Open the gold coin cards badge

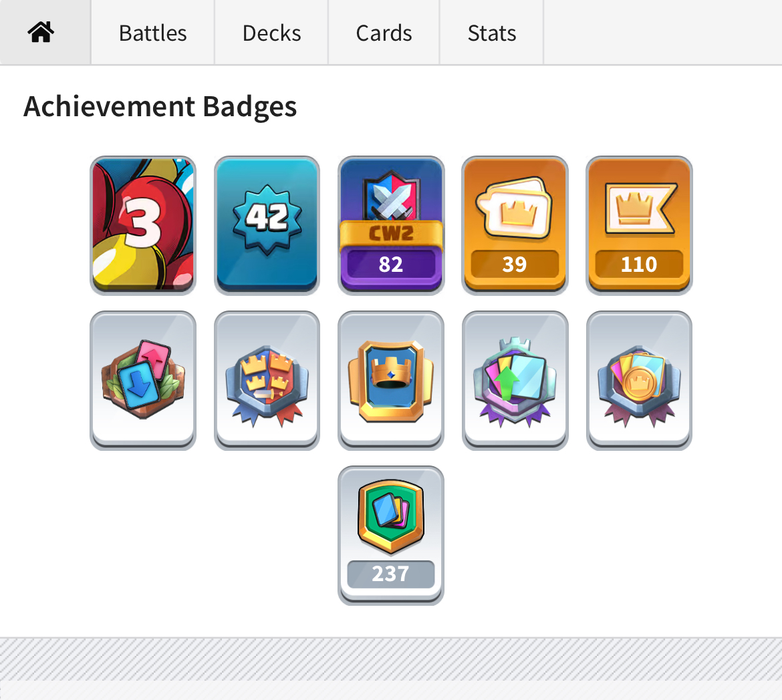[x=639, y=381]
